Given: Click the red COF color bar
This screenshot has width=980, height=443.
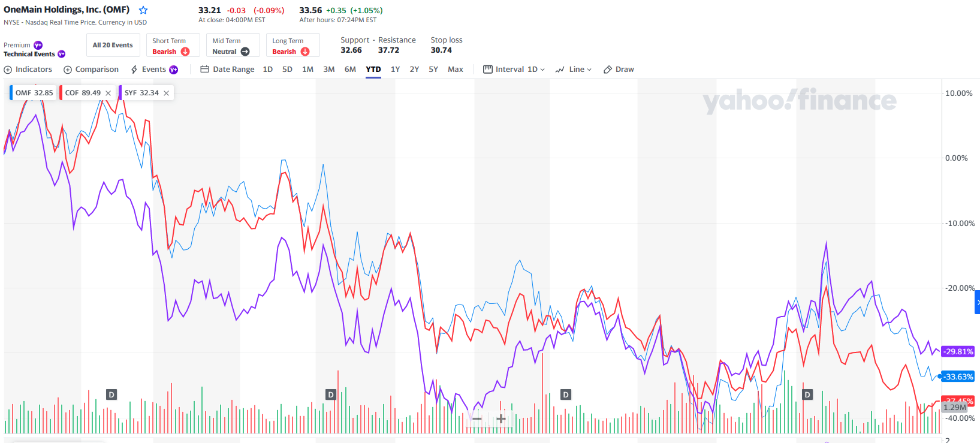Looking at the screenshot, I should (61, 93).
